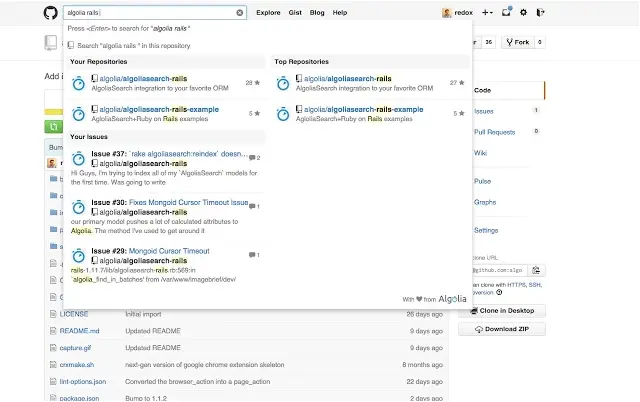640x402 pixels.
Task: Choose the SSH clone option
Action: [534, 284]
